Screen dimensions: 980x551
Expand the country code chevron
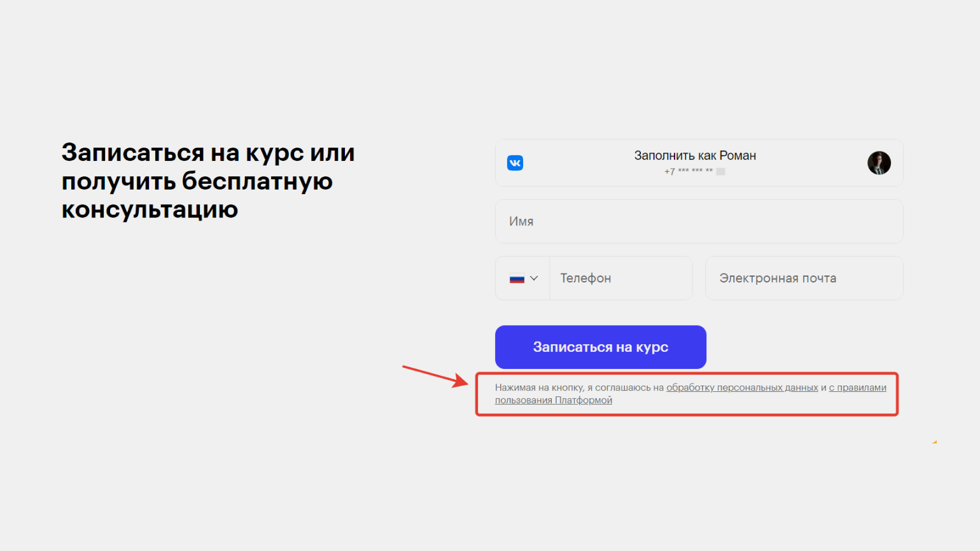[x=534, y=278]
